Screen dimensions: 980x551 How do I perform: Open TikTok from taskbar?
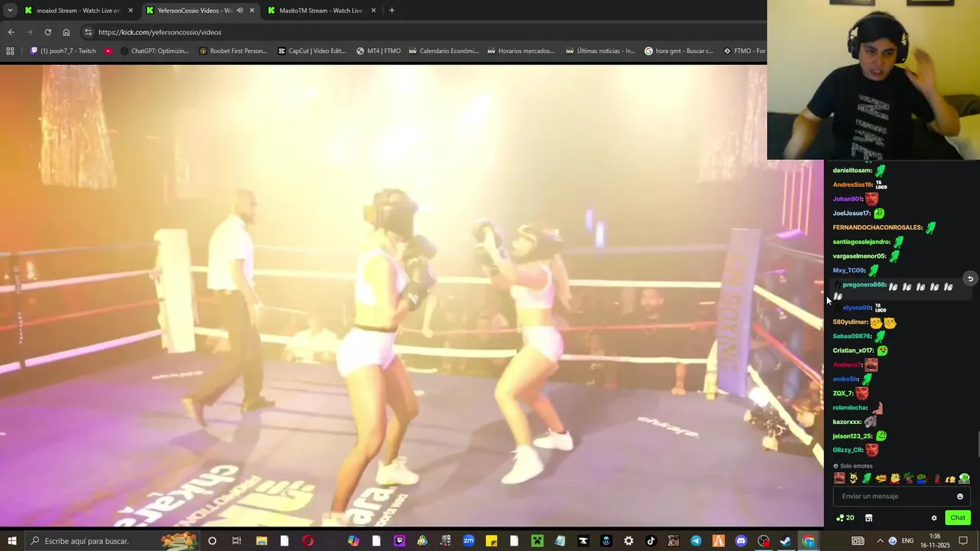click(652, 541)
